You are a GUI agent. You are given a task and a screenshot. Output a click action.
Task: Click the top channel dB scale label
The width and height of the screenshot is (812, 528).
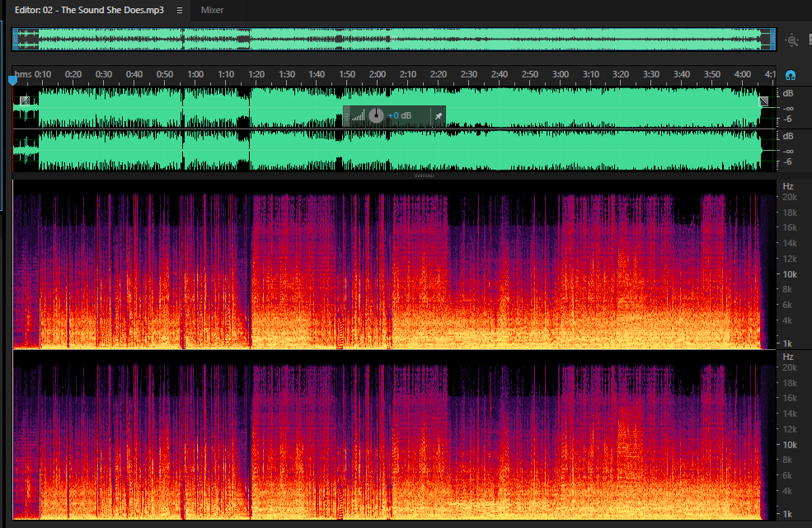(787, 93)
